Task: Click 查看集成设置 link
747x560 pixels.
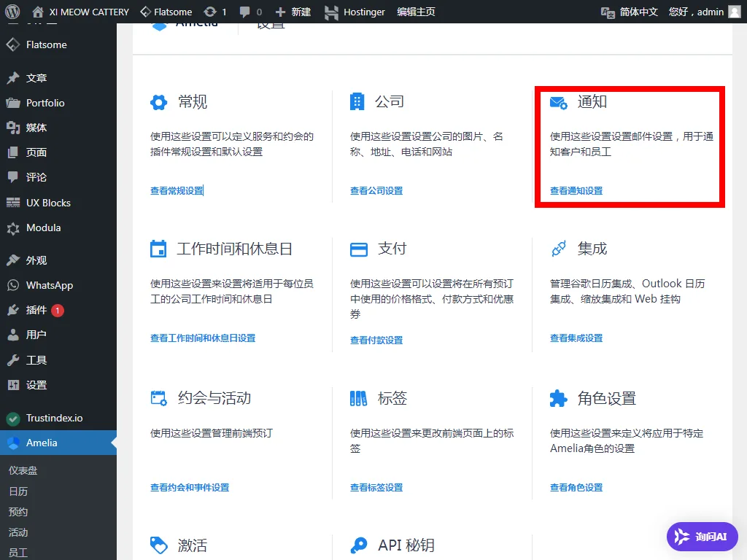Action: tap(576, 338)
